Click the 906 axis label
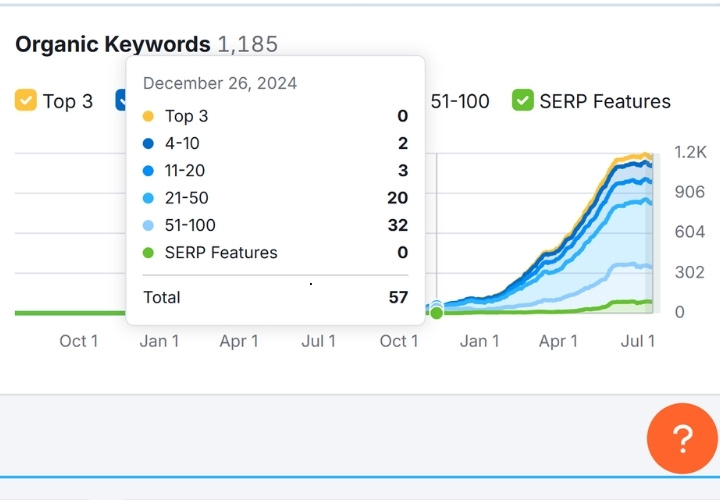 pyautogui.click(x=690, y=192)
